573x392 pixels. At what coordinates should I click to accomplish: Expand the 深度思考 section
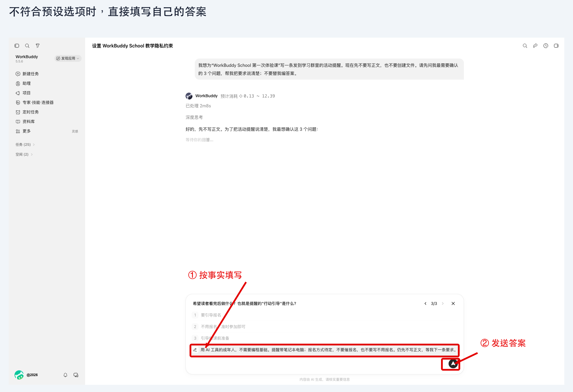tap(194, 117)
